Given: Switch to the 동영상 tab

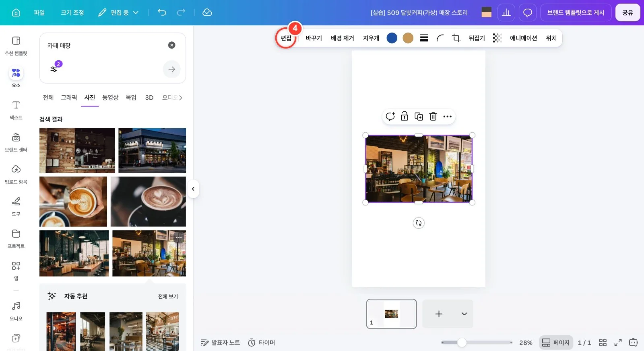Looking at the screenshot, I should (x=110, y=97).
